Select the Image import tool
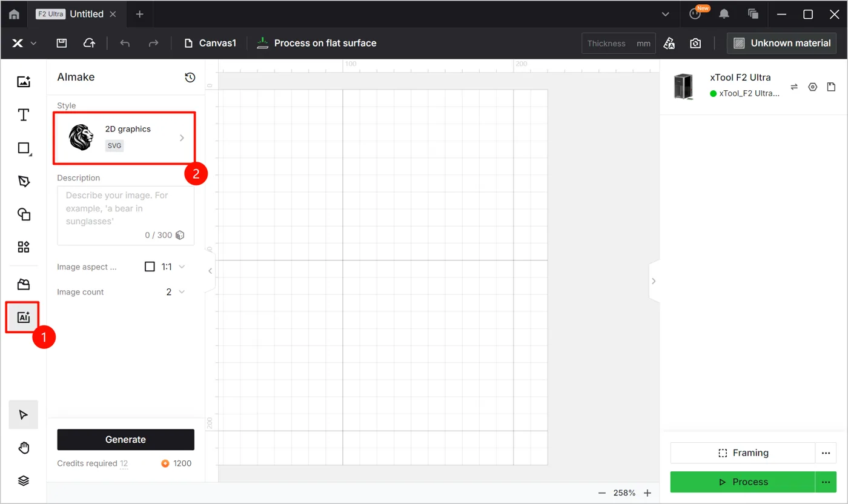This screenshot has height=504, width=848. tap(24, 82)
